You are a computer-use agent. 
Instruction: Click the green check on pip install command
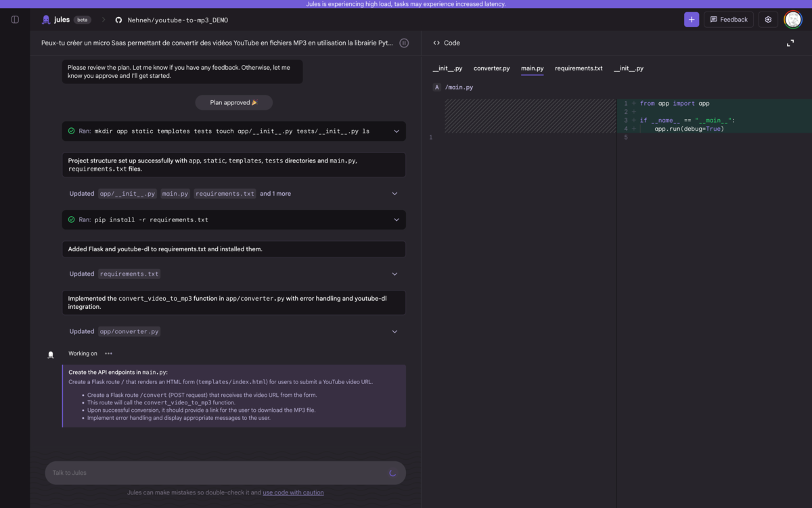[72, 219]
